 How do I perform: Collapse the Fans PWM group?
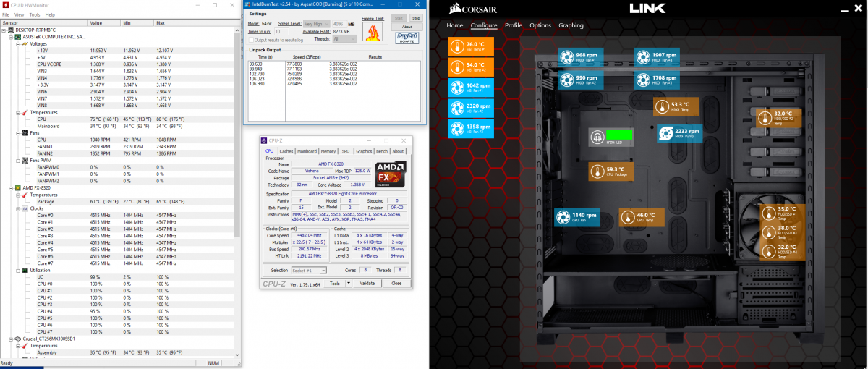tap(18, 160)
